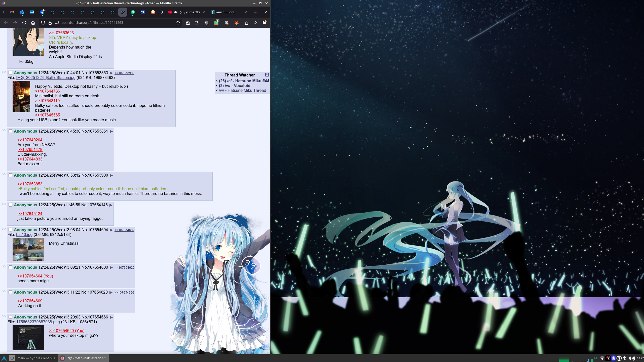Reload the current page
This screenshot has width=644, height=362.
coord(24,23)
